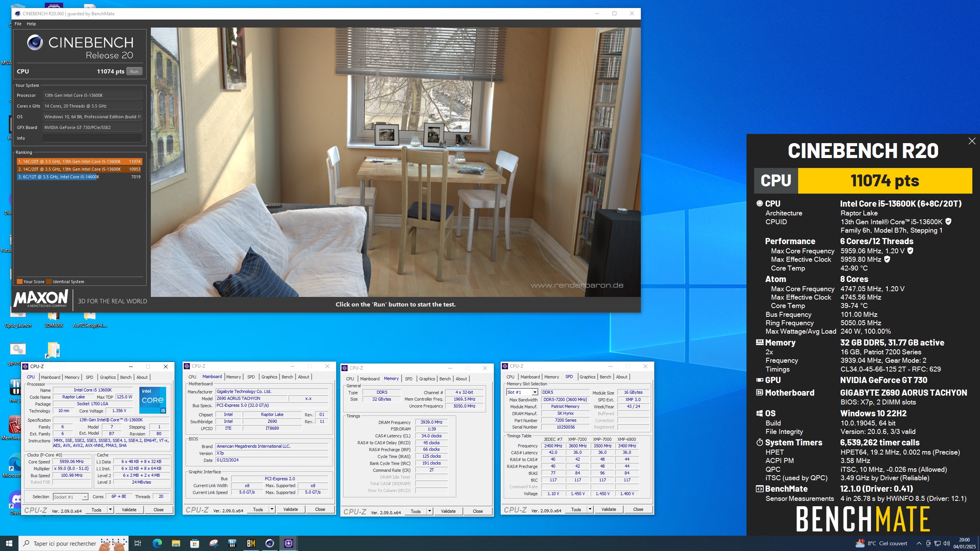Select the i5-14600K ranking row
Screen dimensions: 980x551
click(79, 177)
